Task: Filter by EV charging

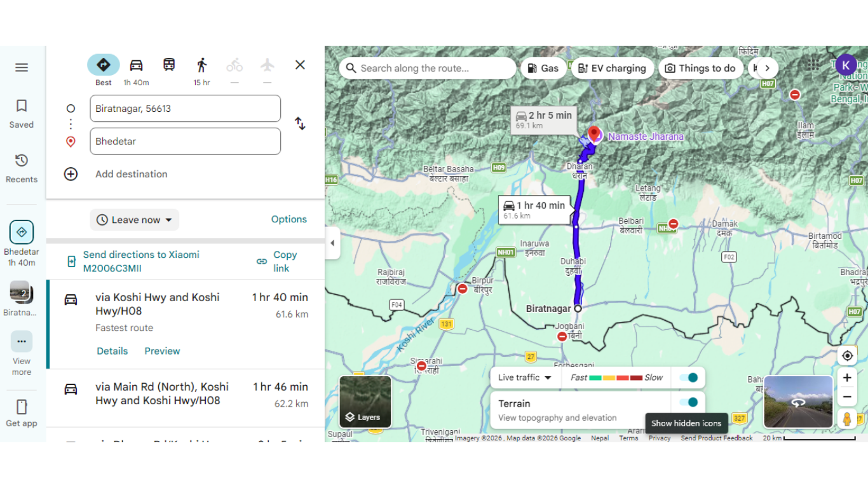Action: (613, 68)
